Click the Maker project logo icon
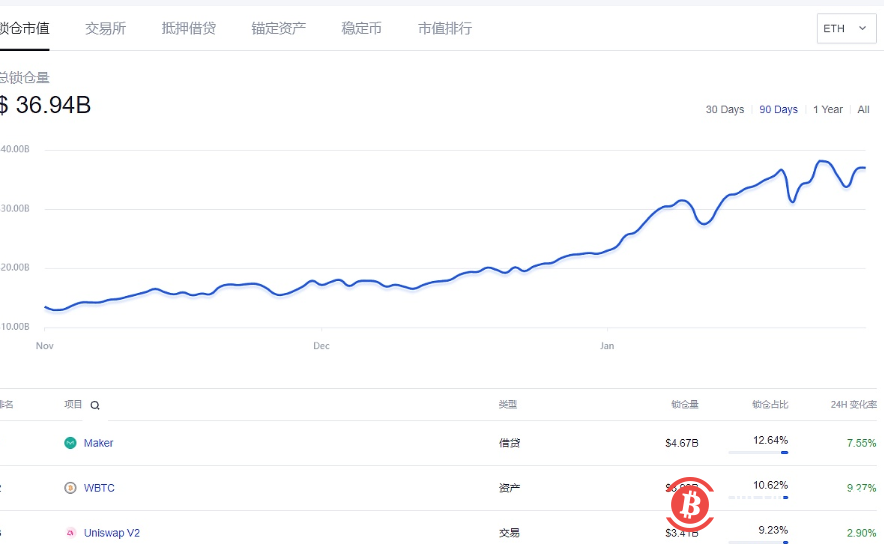This screenshot has height=544, width=884. click(70, 443)
